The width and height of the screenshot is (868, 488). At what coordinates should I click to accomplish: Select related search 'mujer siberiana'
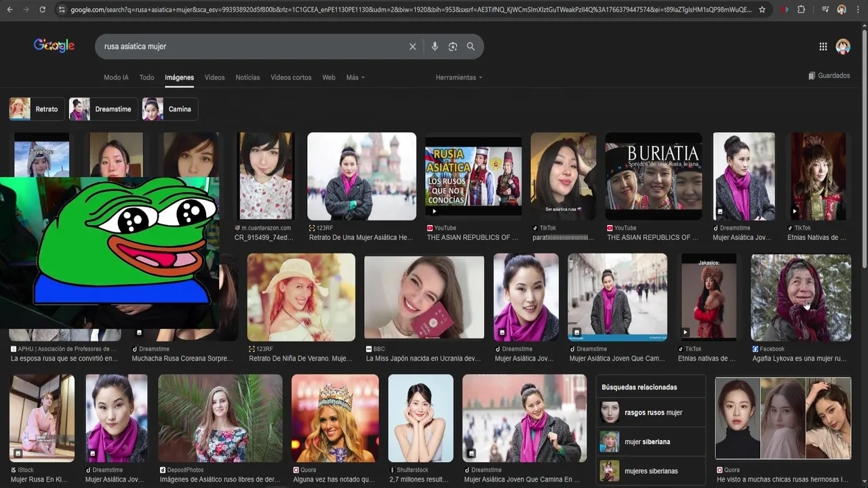(x=651, y=441)
